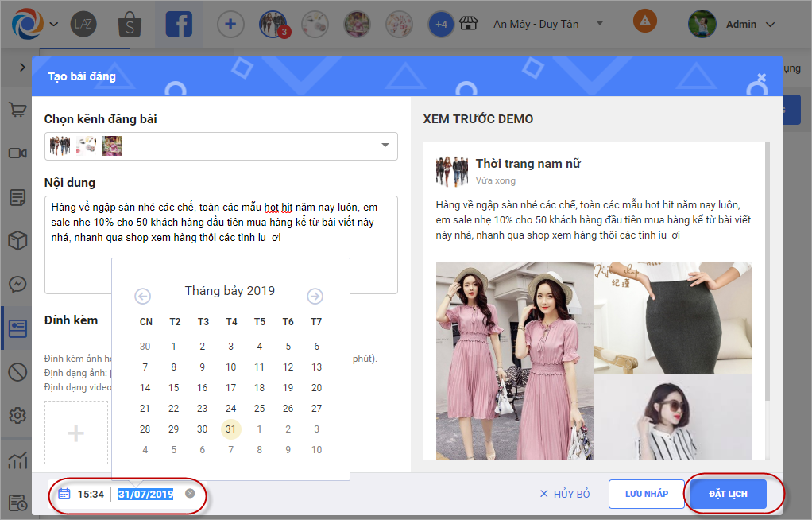Pick day 24 in the July calendar

coord(231,409)
